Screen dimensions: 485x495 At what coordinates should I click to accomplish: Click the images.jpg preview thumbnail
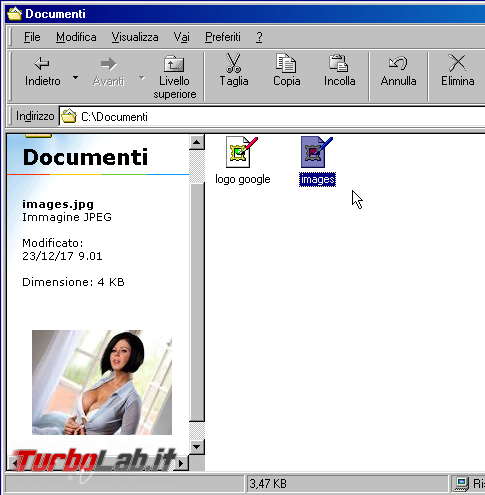[102, 382]
